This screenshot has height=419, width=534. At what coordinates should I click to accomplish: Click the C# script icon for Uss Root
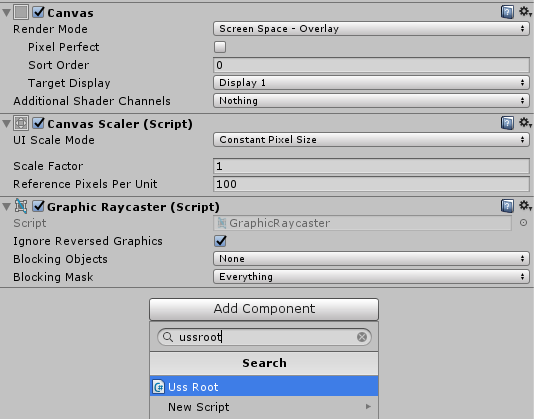pyautogui.click(x=158, y=387)
